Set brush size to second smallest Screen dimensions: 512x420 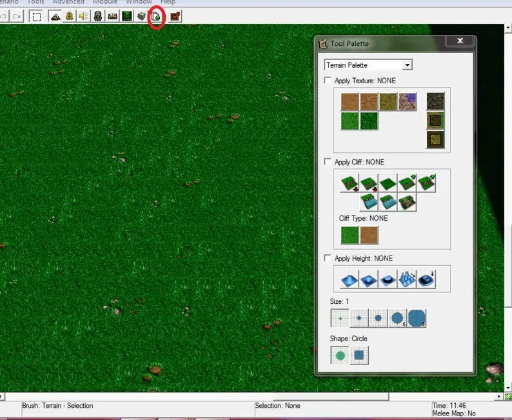[359, 318]
